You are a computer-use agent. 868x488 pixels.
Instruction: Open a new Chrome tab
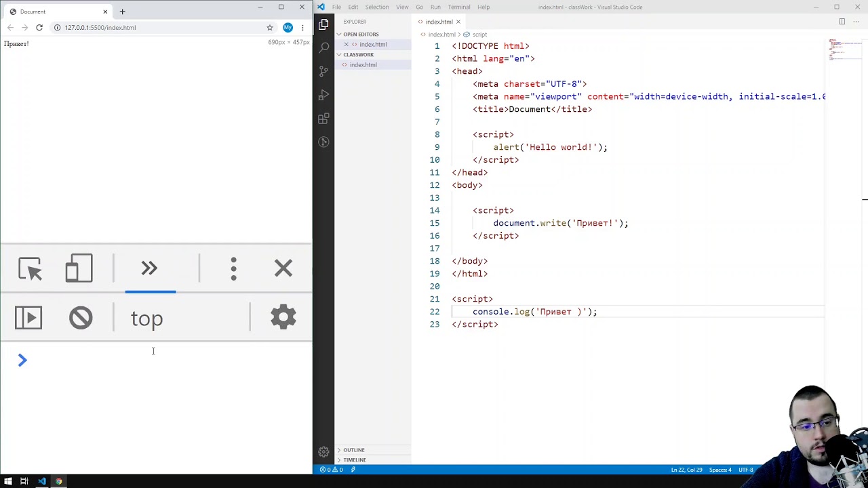click(x=122, y=12)
